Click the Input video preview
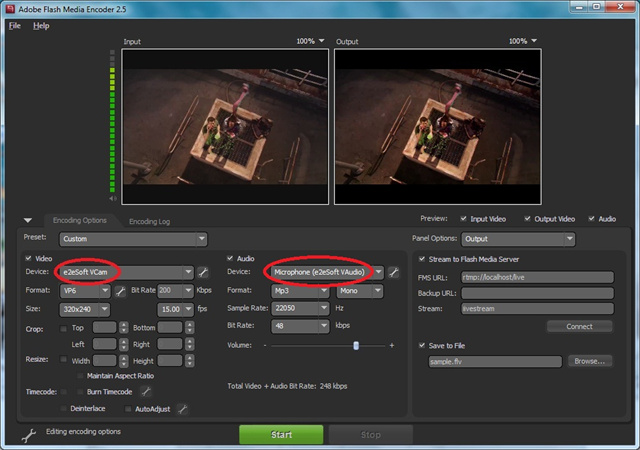 click(x=225, y=127)
